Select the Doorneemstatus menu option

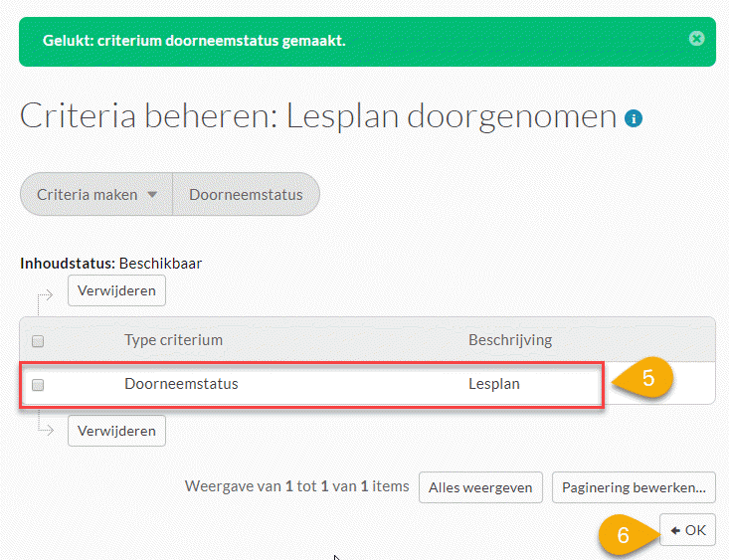[246, 195]
